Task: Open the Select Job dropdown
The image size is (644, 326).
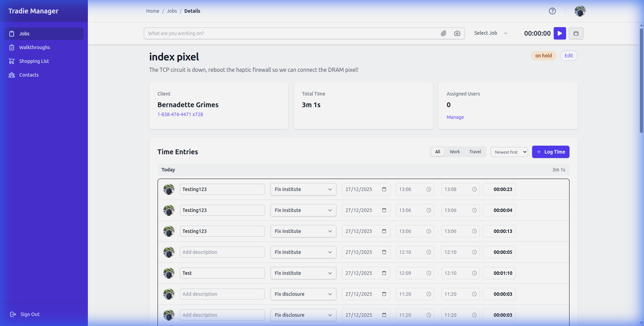Action: [x=490, y=33]
